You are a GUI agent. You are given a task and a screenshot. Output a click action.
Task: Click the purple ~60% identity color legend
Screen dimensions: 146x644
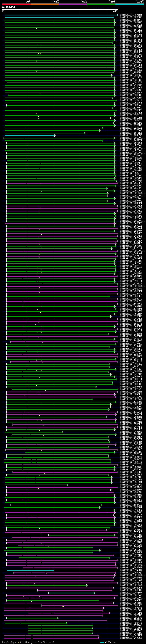[x=73, y=4]
